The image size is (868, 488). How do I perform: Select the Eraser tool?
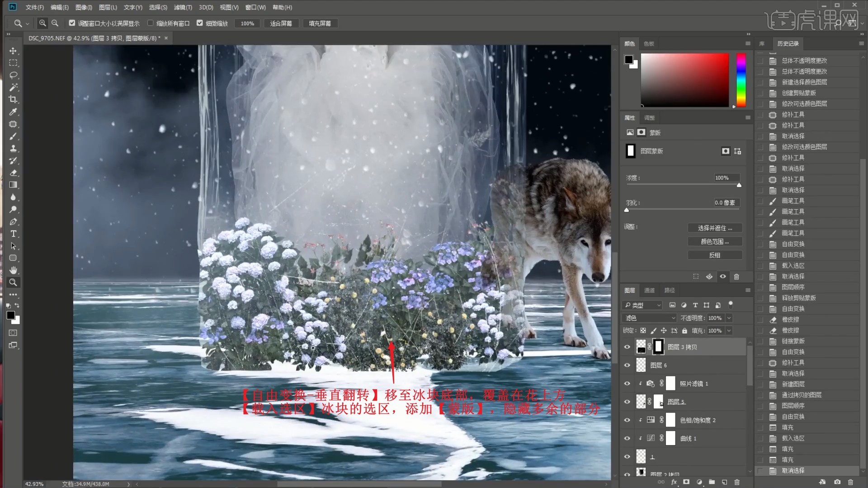[13, 173]
